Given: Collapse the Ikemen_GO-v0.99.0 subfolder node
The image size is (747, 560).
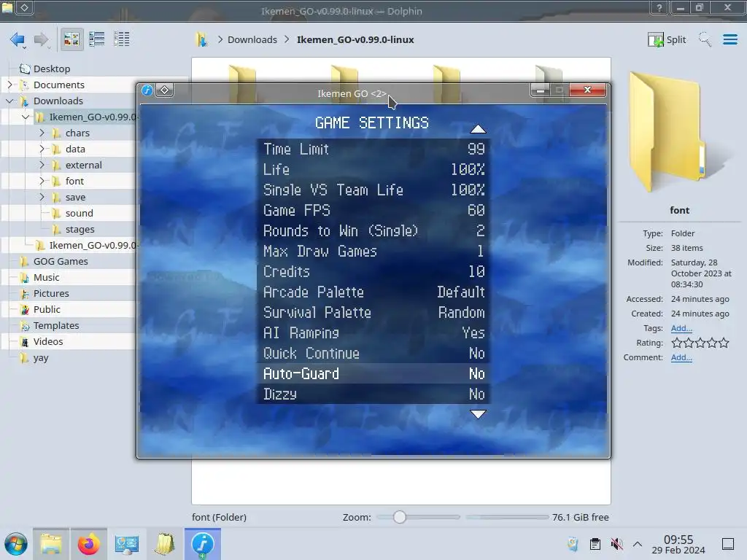Looking at the screenshot, I should [x=26, y=117].
